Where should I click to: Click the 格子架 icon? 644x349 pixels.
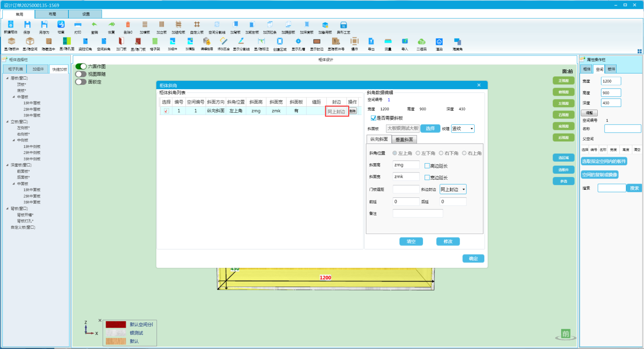point(155,41)
